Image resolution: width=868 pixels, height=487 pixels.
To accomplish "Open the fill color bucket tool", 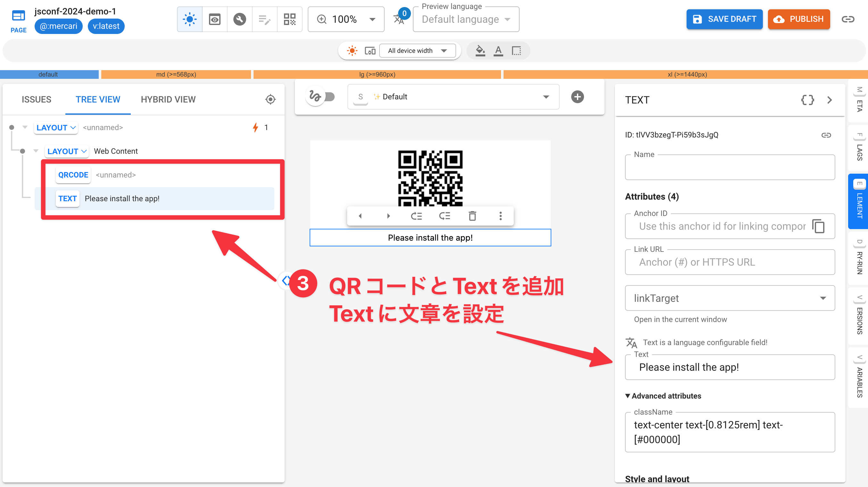I will click(480, 51).
